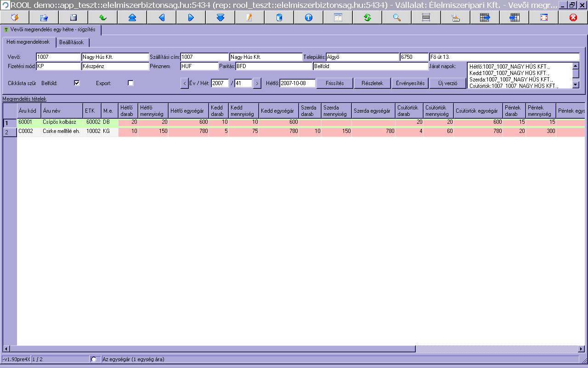Click the Frissítés button
Image resolution: width=588 pixels, height=368 pixels.
334,83
